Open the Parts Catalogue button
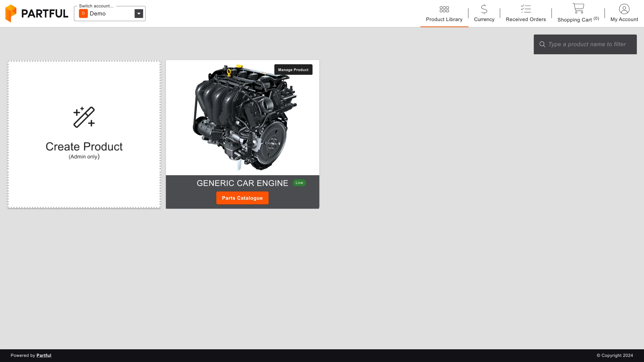Viewport: 644px width, 362px height. 242,198
